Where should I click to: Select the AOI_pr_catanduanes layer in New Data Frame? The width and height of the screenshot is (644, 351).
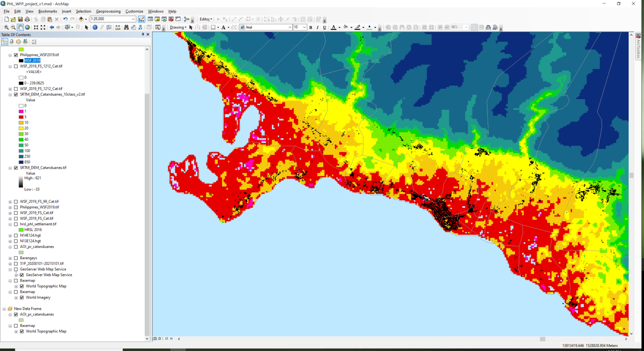tap(37, 314)
